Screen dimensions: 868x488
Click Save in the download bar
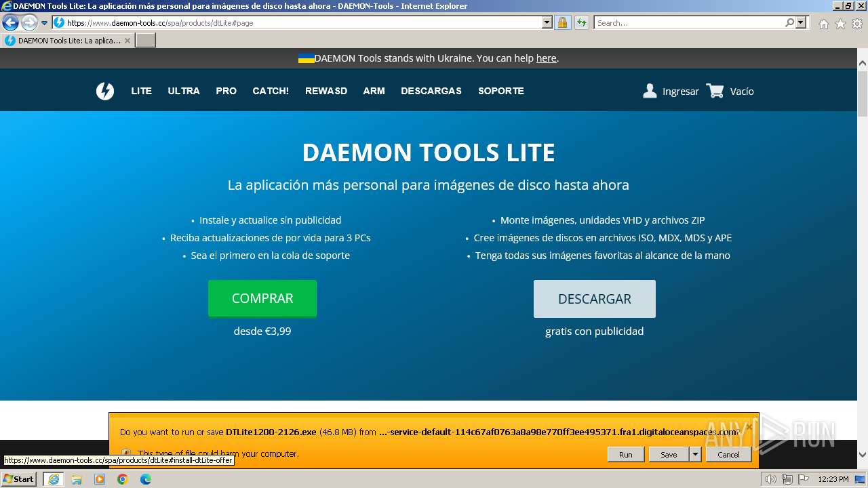pos(669,454)
